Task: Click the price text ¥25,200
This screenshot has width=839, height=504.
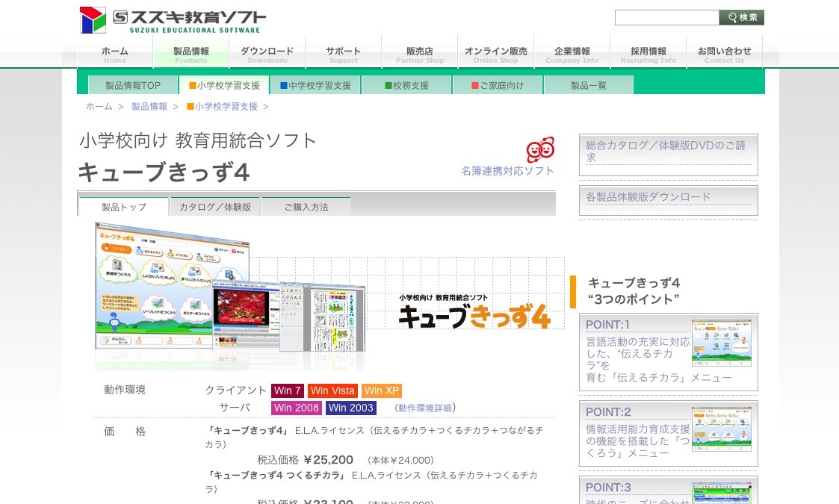Action: click(328, 460)
